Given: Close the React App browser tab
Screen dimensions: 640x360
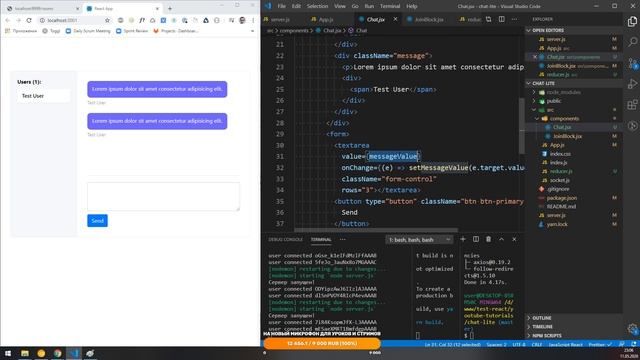Looking at the screenshot, I should tap(157, 8).
